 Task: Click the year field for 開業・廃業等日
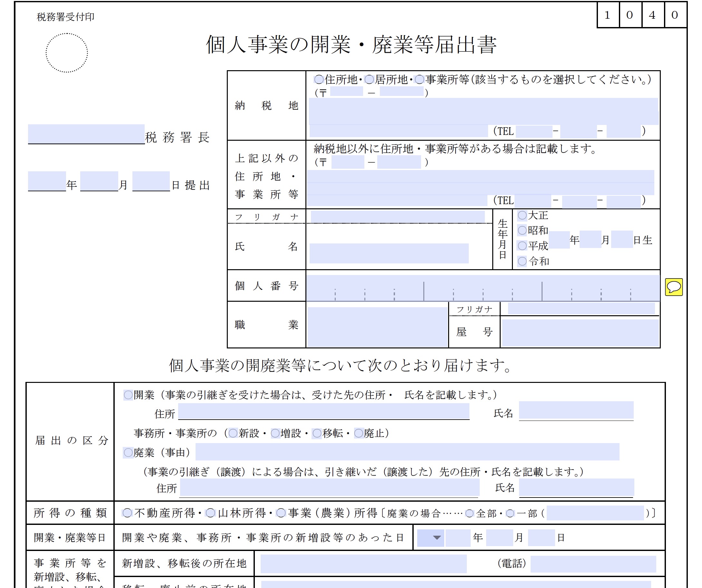[x=458, y=537]
